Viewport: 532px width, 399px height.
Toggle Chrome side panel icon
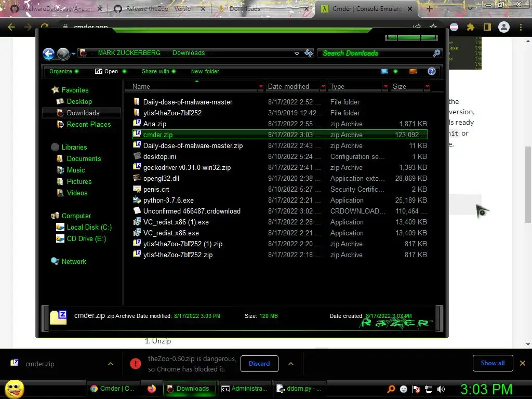(x=487, y=27)
